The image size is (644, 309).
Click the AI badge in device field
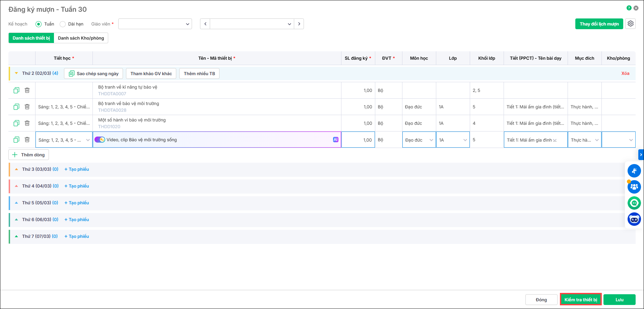click(335, 140)
